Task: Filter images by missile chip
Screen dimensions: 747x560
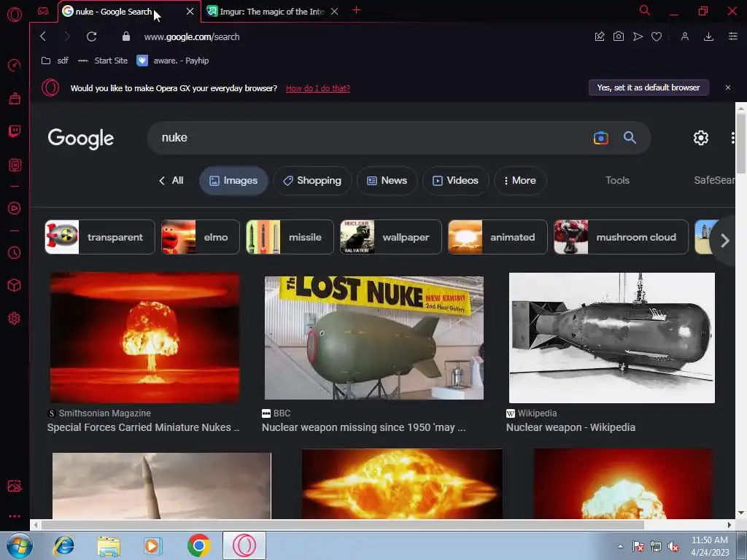Action: click(290, 237)
